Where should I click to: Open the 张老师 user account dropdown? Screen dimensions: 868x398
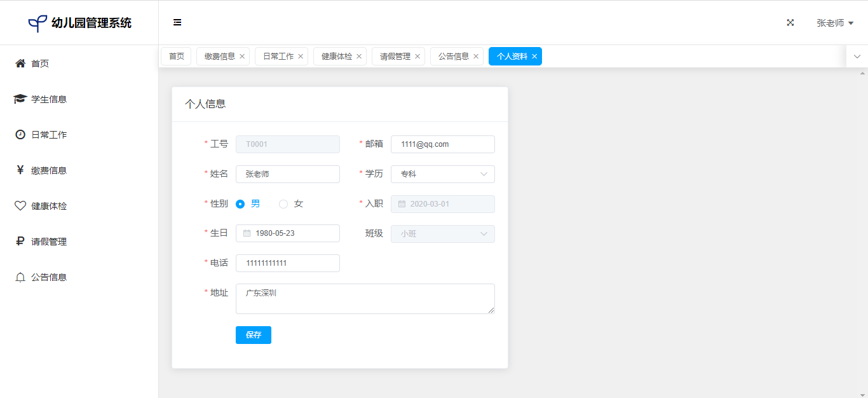(x=834, y=23)
